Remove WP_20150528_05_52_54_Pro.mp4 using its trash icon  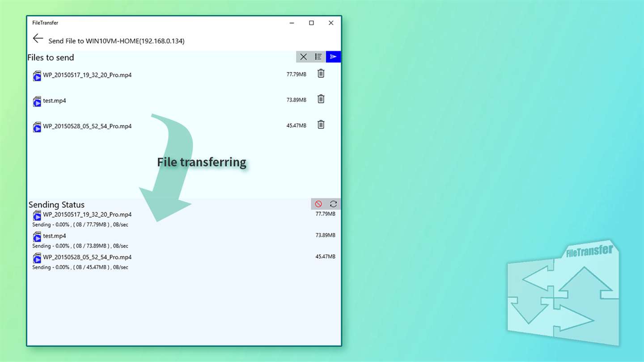[321, 124]
